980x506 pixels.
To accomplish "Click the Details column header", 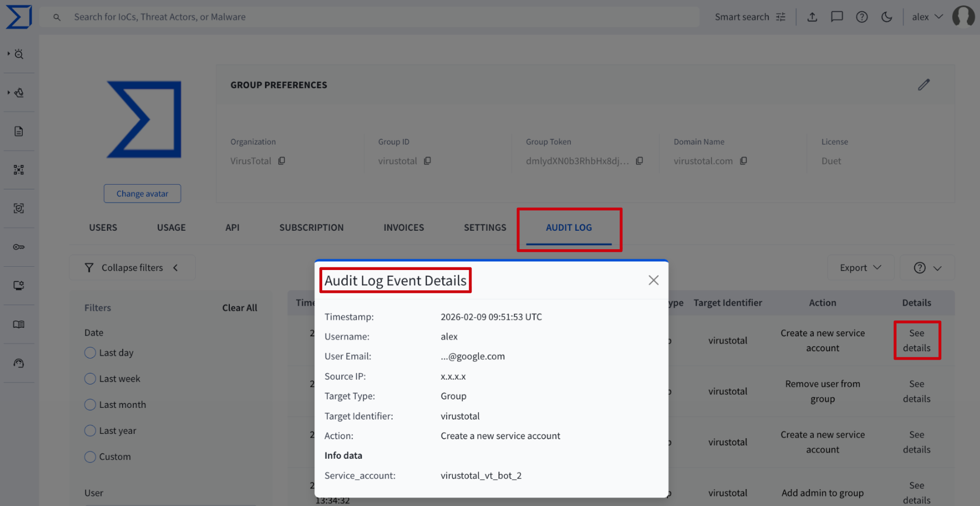I will pos(917,303).
